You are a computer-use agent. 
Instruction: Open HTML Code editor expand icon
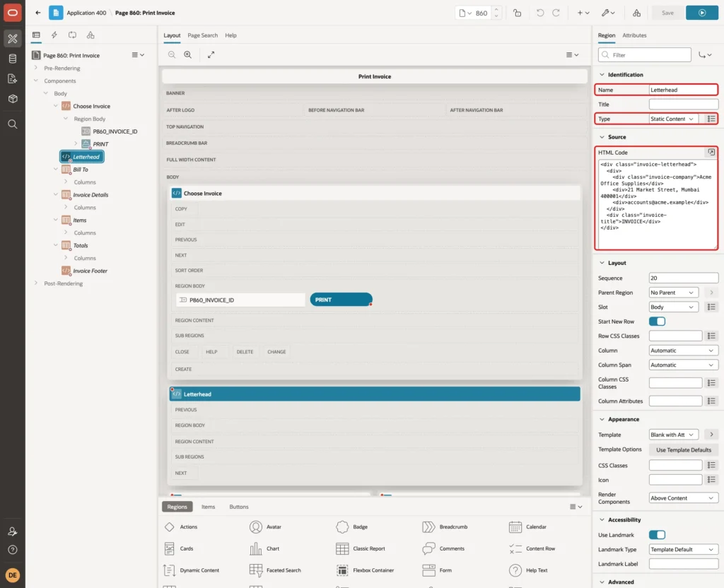(x=711, y=153)
